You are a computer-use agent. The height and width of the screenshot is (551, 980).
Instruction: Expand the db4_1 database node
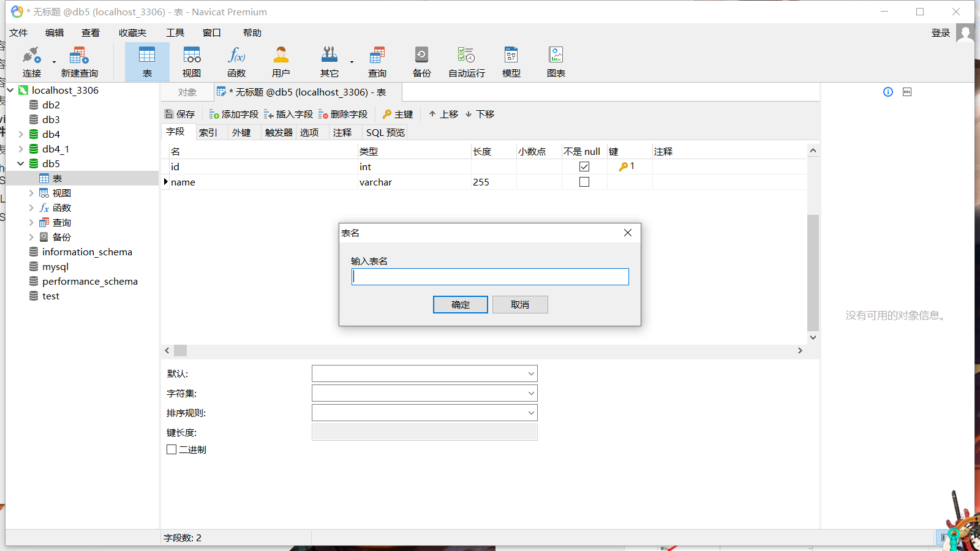[x=21, y=149]
